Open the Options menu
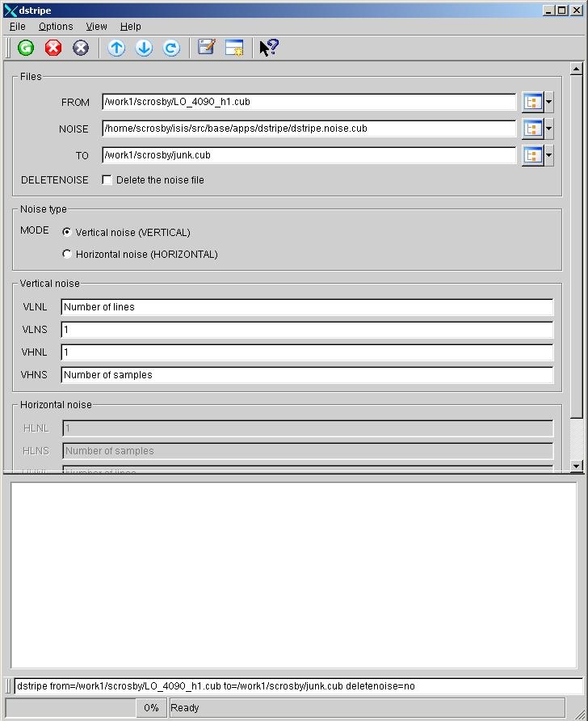 (x=56, y=27)
